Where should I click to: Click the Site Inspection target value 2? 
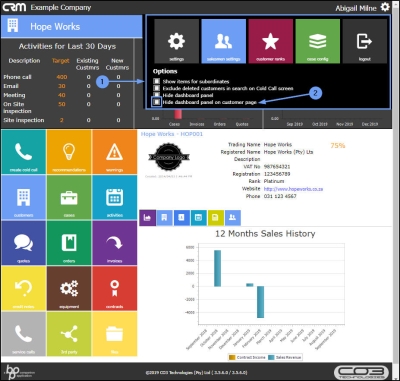click(62, 120)
